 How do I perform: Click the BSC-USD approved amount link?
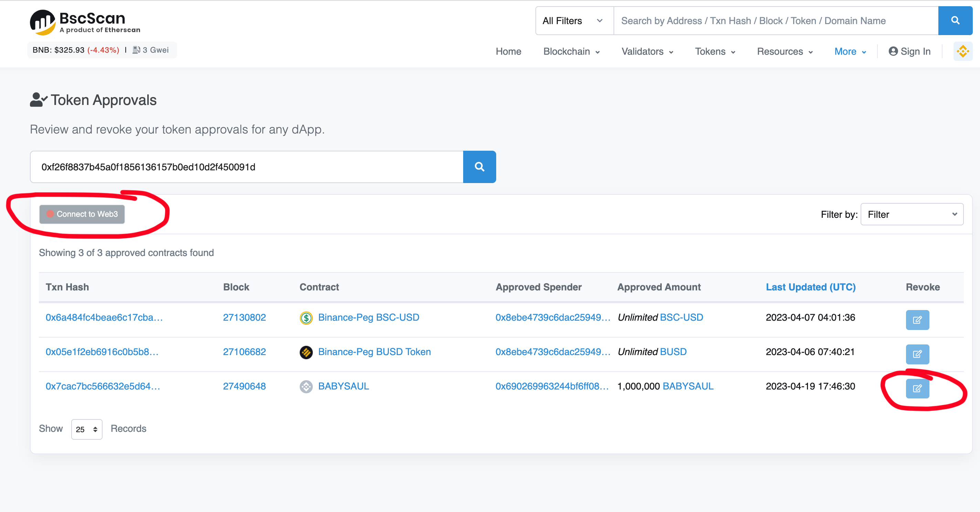tap(681, 317)
